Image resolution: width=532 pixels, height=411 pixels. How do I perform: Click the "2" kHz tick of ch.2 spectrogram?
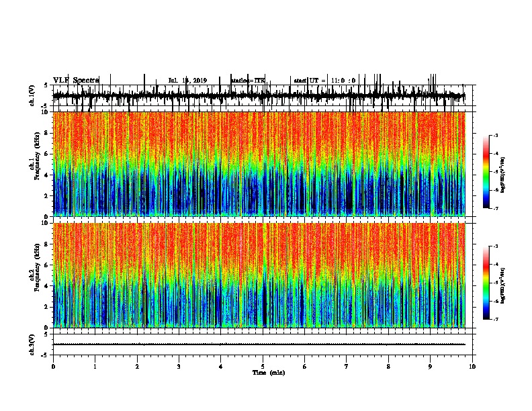pos(46,307)
